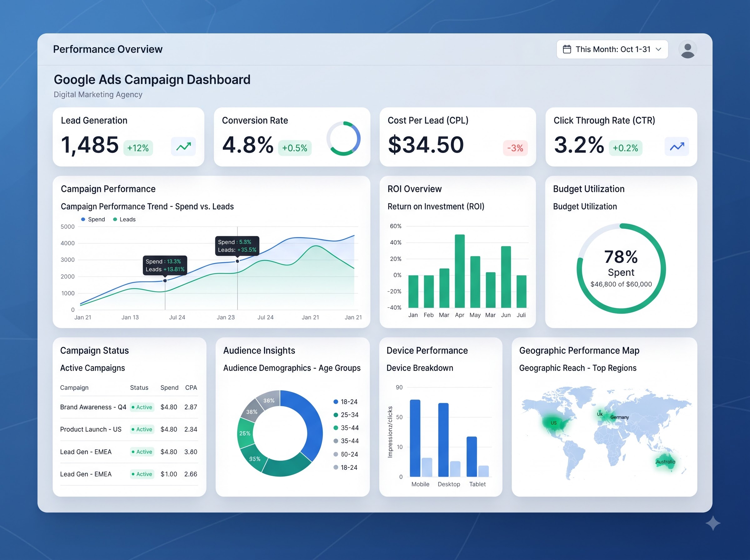Click the 78% Budget Utilization progress ring

tap(621, 268)
